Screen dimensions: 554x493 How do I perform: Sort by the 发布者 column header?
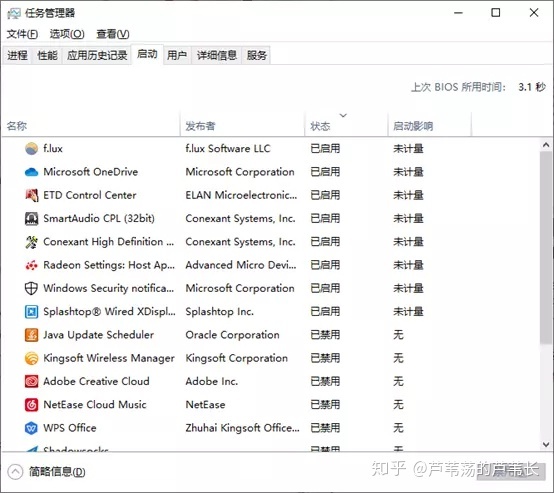pyautogui.click(x=242, y=125)
